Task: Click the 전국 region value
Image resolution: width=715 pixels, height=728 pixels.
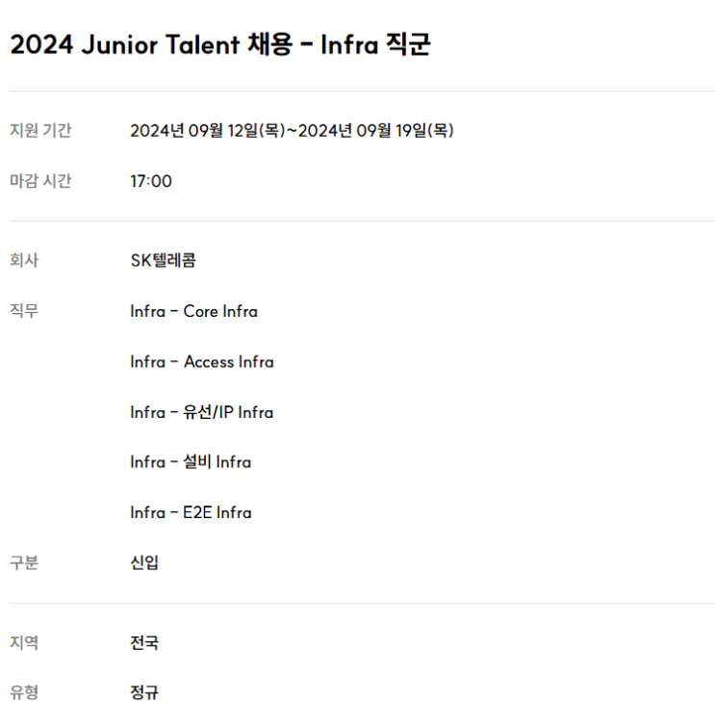Action: click(144, 642)
